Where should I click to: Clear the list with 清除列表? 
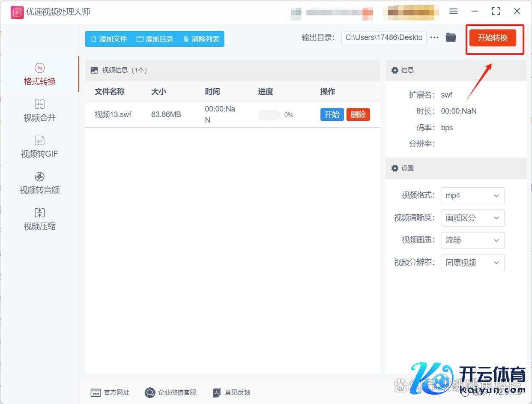[201, 39]
